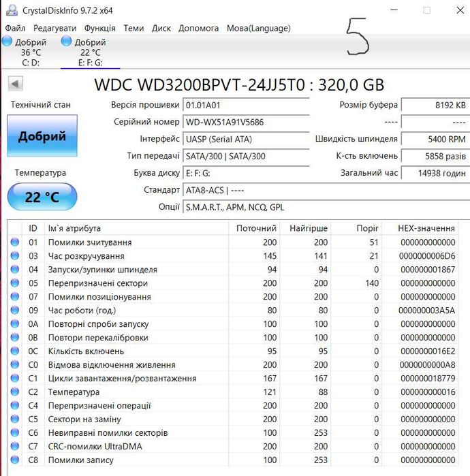Click status icon for attribute C8
The width and height of the screenshot is (470, 476).
(x=14, y=460)
